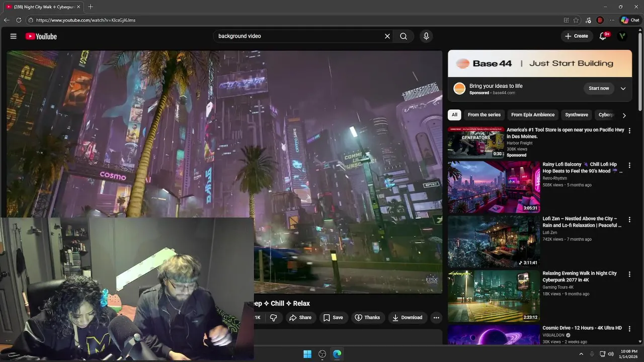Image resolution: width=644 pixels, height=362 pixels.
Task: Open options for Cosmic Drive video
Action: [629, 329]
